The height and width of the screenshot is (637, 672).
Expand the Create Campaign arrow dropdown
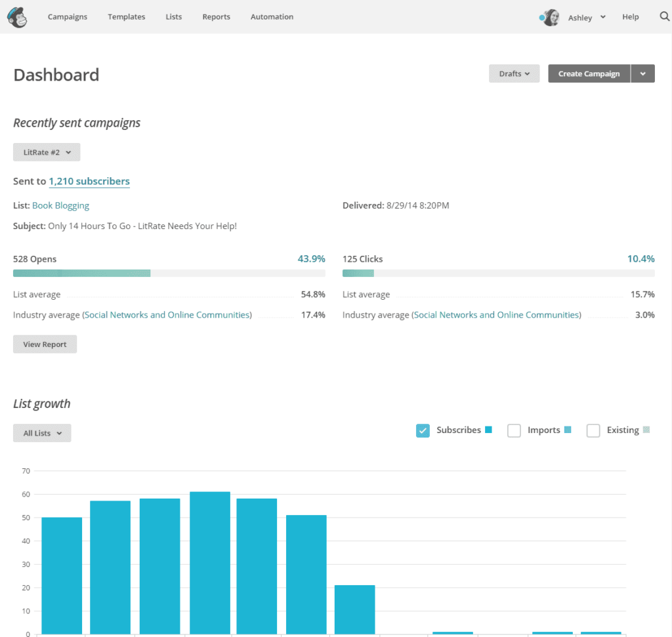click(x=643, y=73)
